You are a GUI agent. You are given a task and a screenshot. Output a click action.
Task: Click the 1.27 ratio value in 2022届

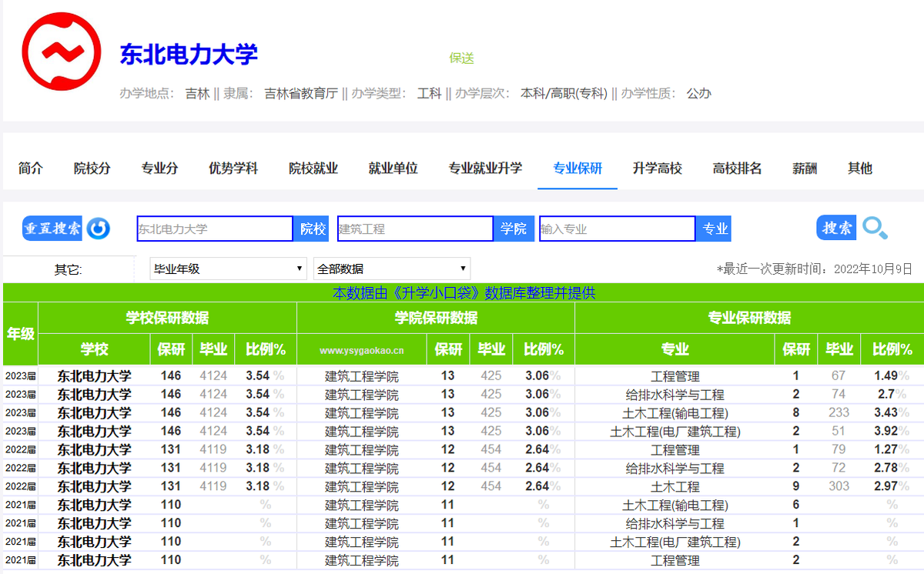(886, 449)
